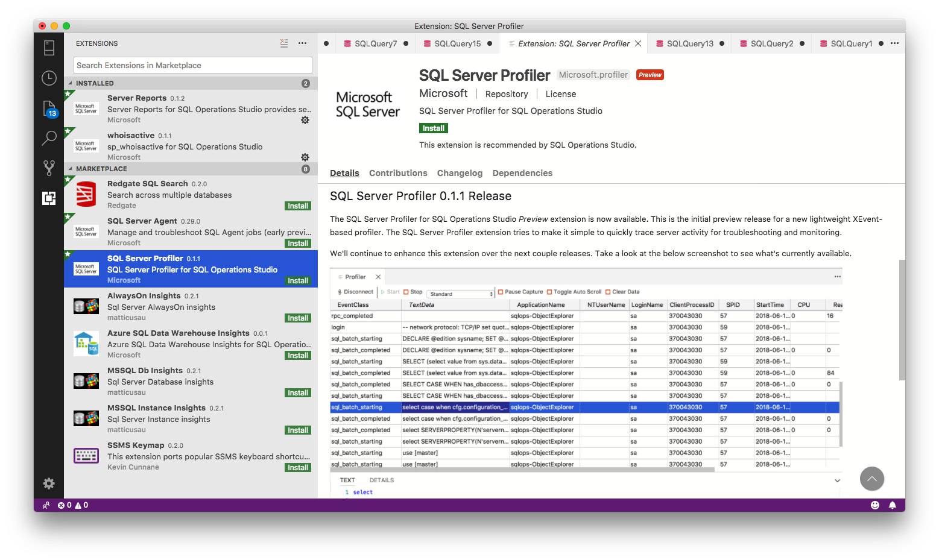The image size is (939, 560).
Task: Open the notifications bell in status bar
Action: [893, 505]
